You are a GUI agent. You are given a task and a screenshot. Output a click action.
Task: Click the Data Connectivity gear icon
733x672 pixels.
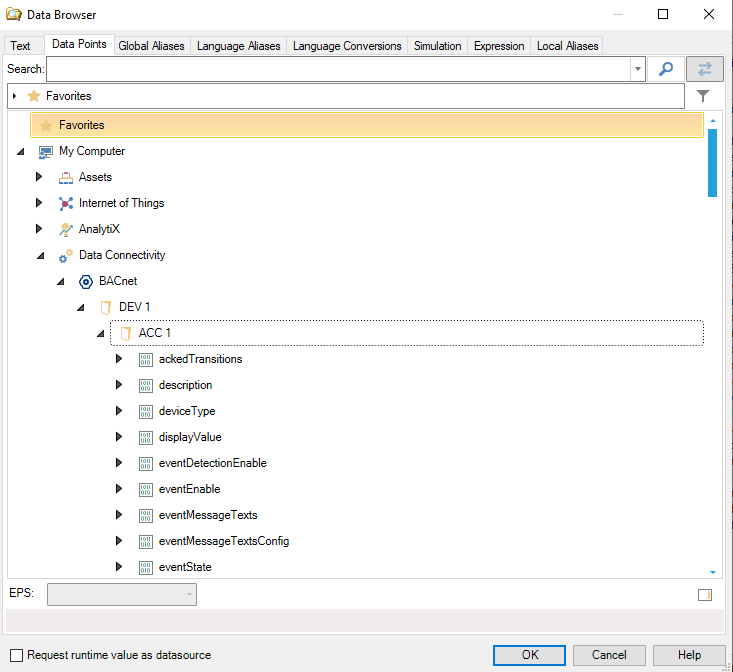point(66,255)
